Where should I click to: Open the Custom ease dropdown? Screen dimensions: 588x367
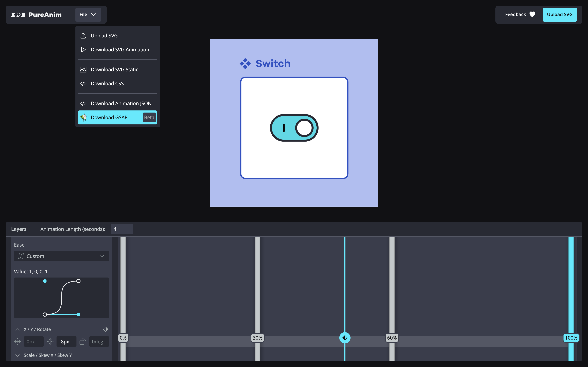tap(61, 256)
